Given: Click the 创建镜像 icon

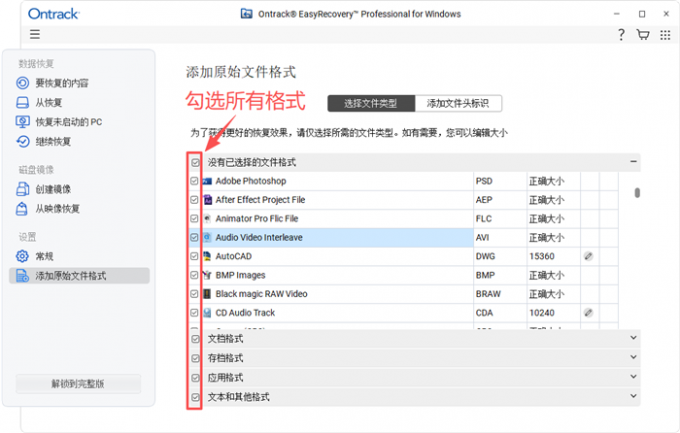Looking at the screenshot, I should tap(23, 189).
